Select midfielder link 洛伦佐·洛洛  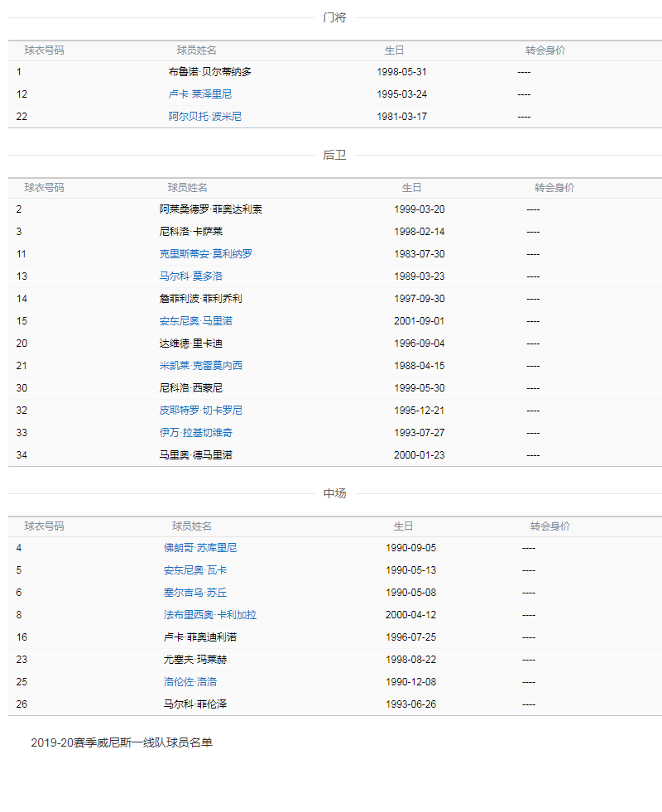tap(190, 682)
